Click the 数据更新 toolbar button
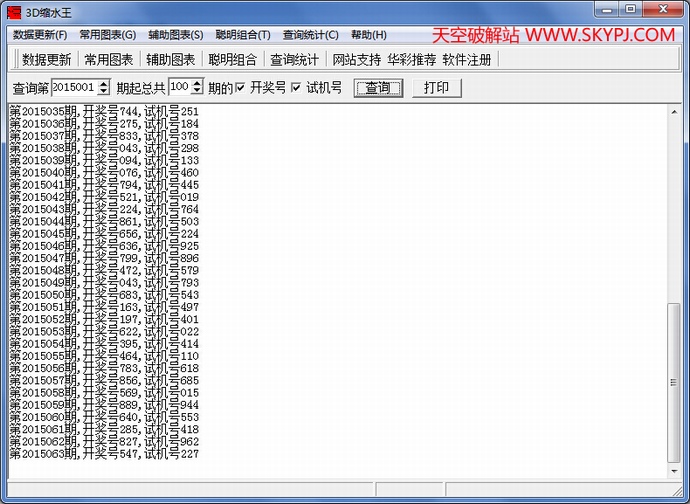Screen dimensions: 690x504 point(46,60)
